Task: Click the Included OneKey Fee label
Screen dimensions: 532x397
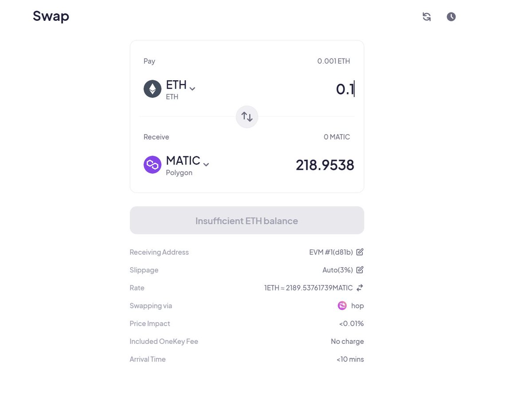Action: (x=164, y=342)
